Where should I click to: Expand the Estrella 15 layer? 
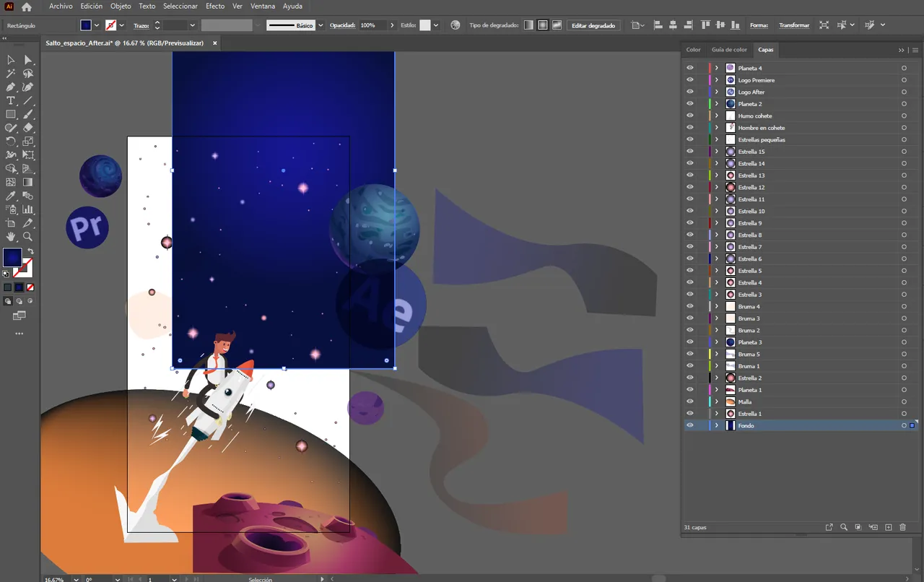(717, 152)
